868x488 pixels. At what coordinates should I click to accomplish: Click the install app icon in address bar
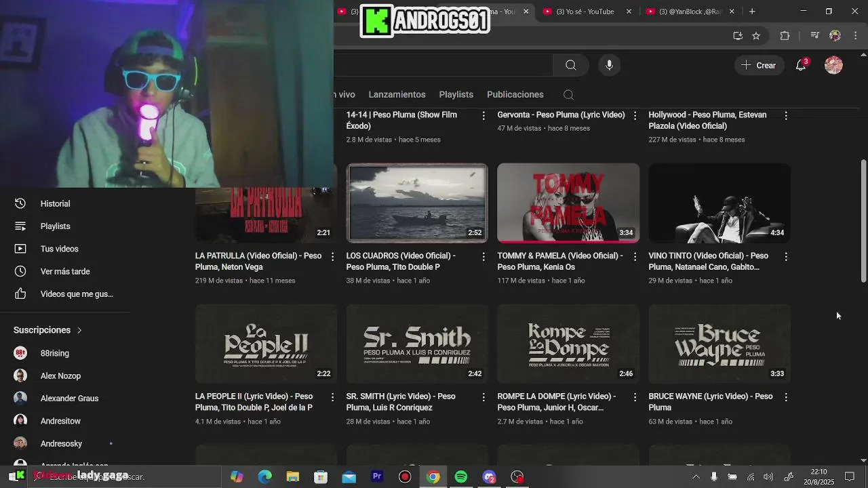(x=738, y=36)
